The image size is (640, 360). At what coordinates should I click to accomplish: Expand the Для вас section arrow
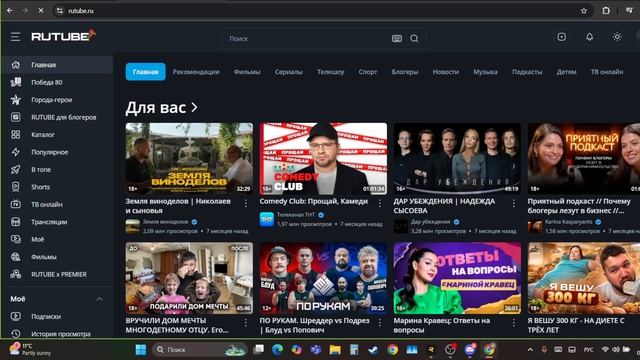(194, 107)
